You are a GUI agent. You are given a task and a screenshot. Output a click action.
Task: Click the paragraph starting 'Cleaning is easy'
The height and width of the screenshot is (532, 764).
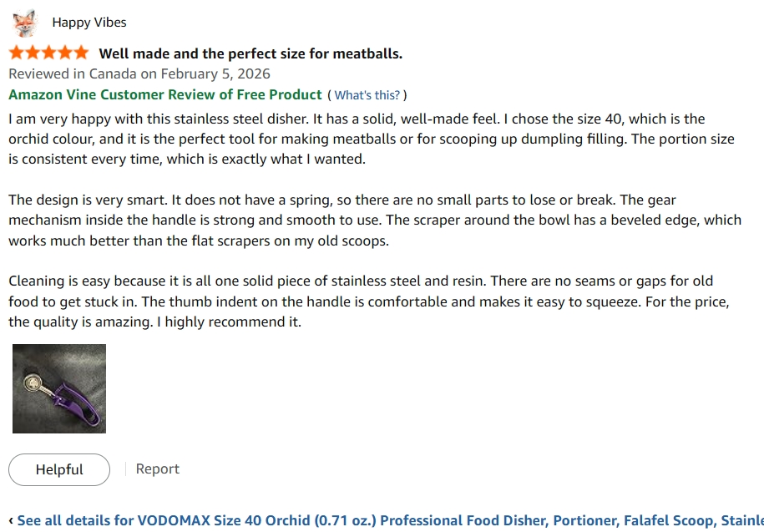pos(369,301)
